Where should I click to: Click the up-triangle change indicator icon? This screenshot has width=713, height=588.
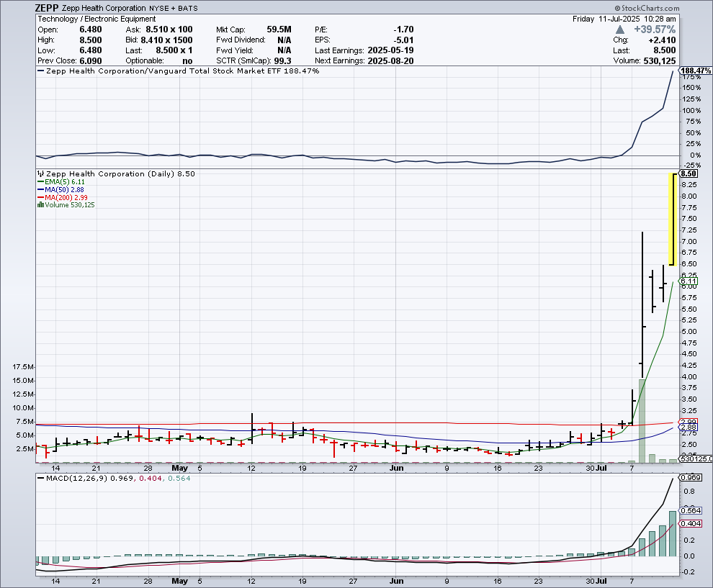coord(620,30)
